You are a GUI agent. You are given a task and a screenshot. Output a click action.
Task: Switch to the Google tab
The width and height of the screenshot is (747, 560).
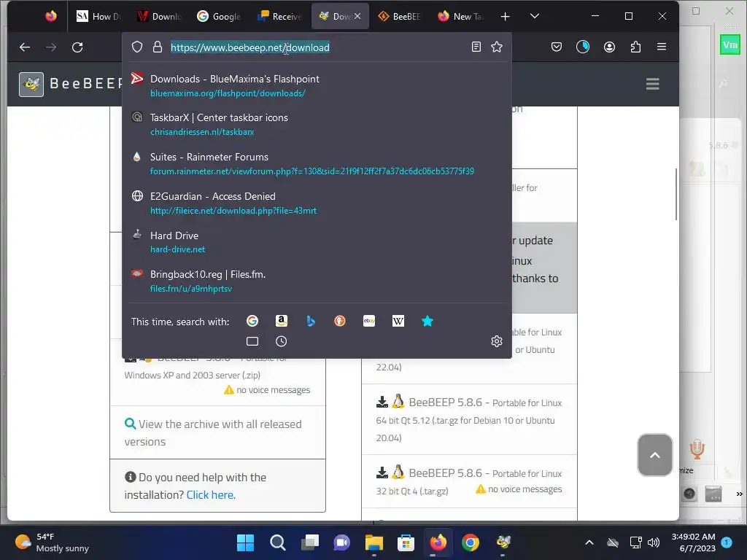tap(219, 16)
